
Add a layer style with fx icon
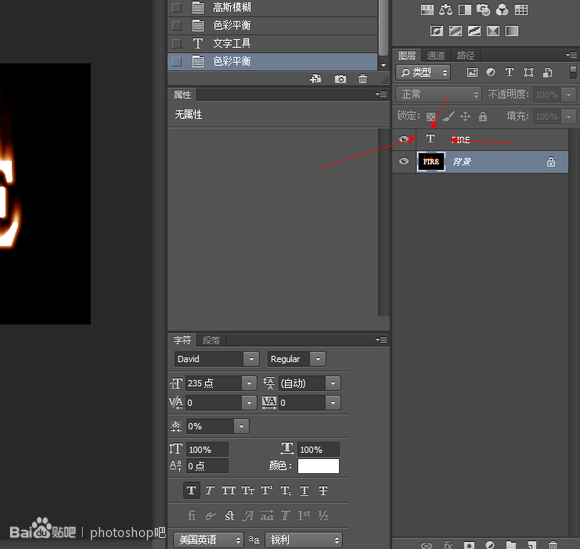[448, 545]
